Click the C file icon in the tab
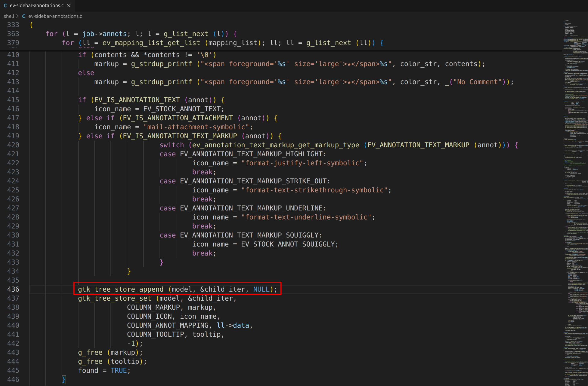Image resolution: width=588 pixels, height=386 pixels. tap(5, 5)
